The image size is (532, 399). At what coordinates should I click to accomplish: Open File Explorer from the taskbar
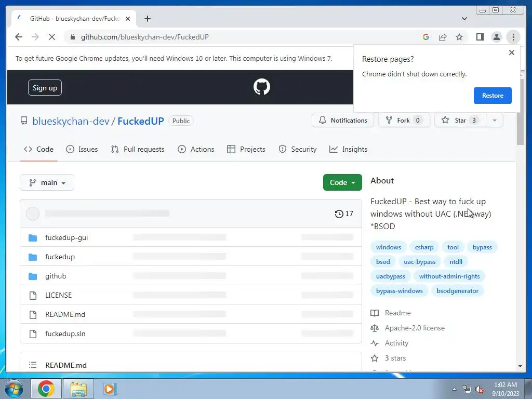pyautogui.click(x=78, y=389)
